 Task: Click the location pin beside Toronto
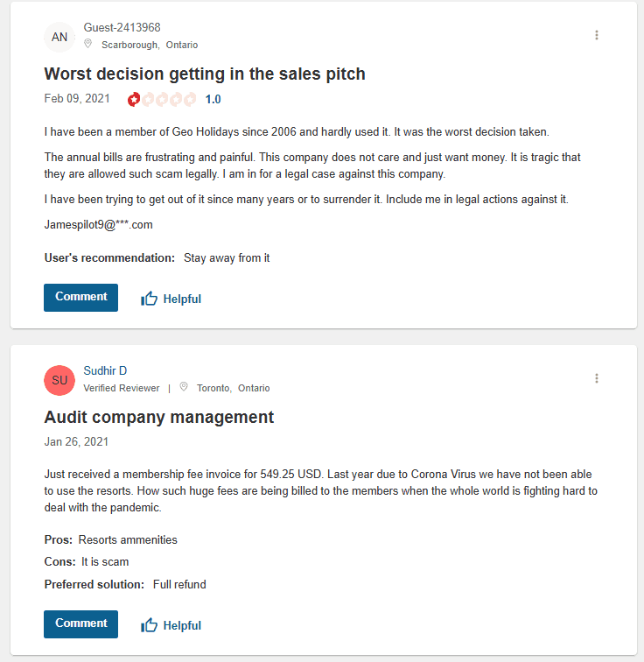[x=184, y=388]
